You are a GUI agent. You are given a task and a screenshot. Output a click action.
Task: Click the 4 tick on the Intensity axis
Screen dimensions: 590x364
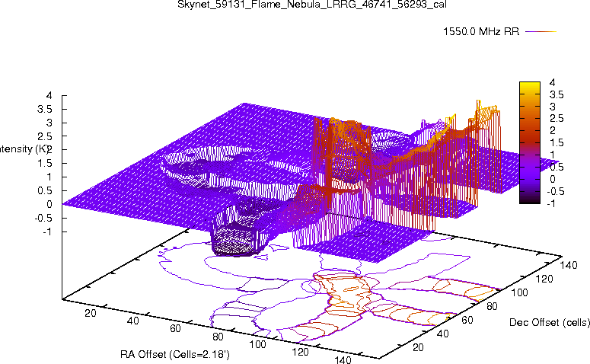pyautogui.click(x=49, y=96)
